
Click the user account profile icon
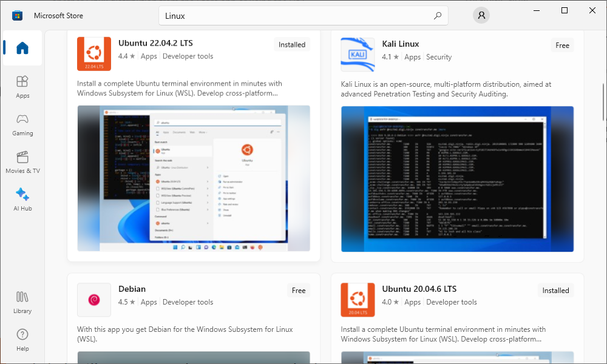(x=481, y=15)
